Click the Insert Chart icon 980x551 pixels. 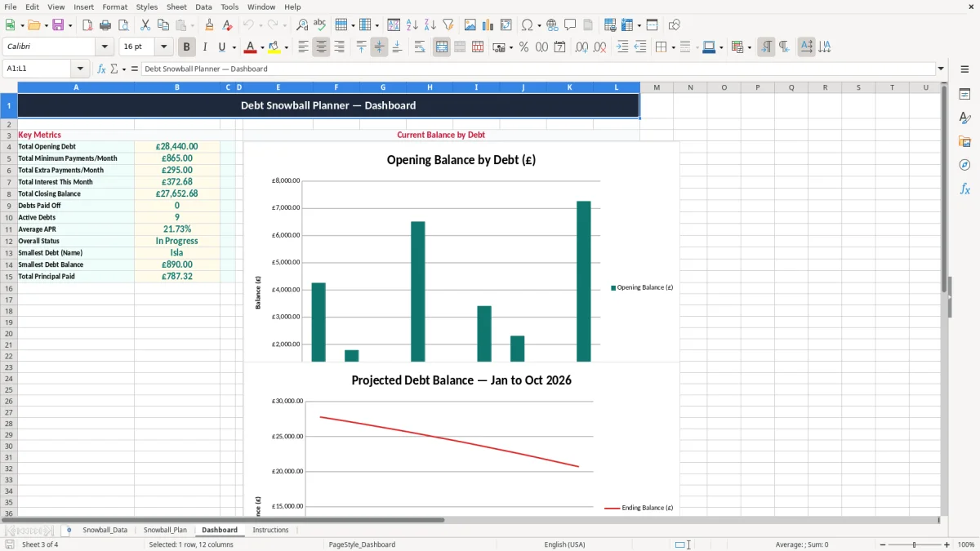[488, 25]
